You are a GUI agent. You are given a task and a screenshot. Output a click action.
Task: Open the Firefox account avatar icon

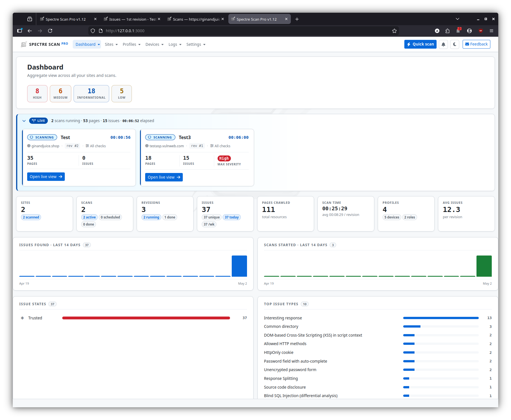pos(437,31)
